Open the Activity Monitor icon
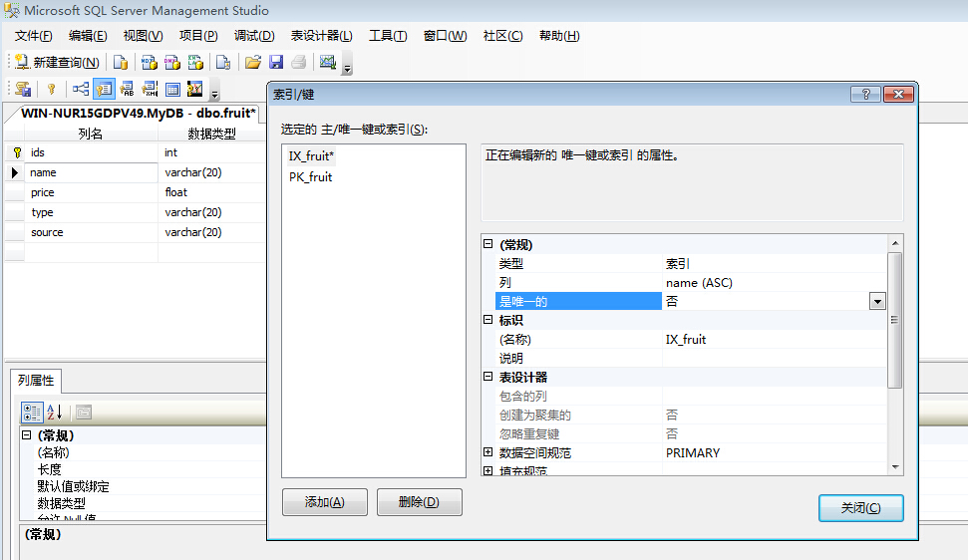 (328, 62)
